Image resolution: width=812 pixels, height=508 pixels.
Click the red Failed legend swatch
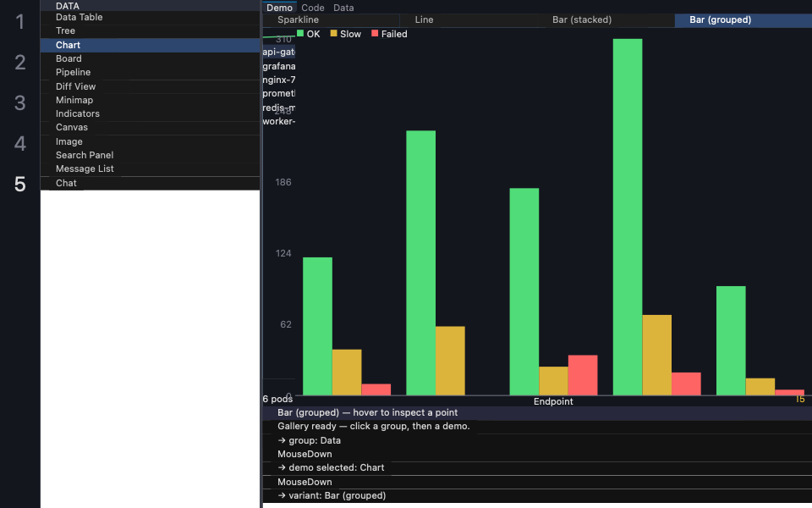pos(375,34)
